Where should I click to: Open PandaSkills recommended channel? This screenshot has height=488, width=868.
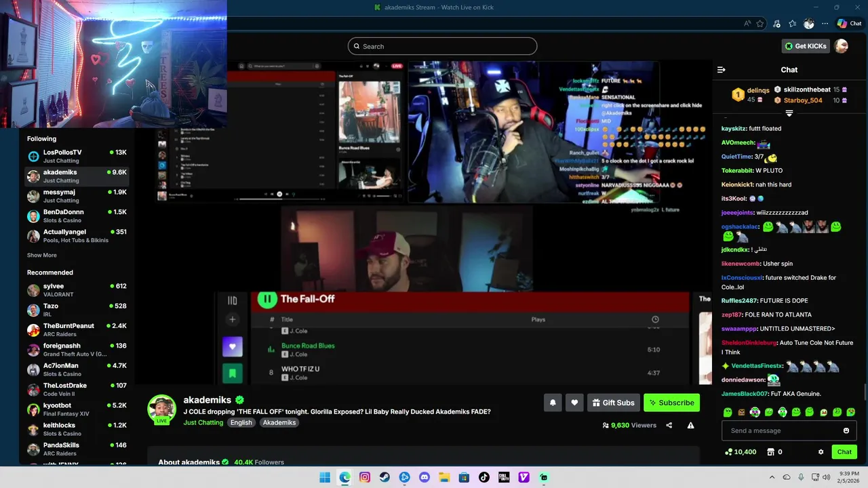(77, 449)
